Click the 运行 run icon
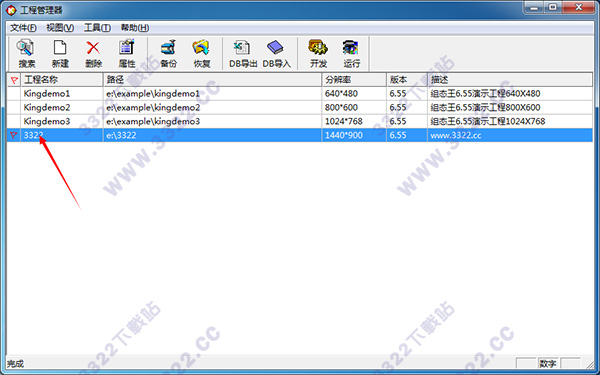600x375 pixels. point(351,54)
